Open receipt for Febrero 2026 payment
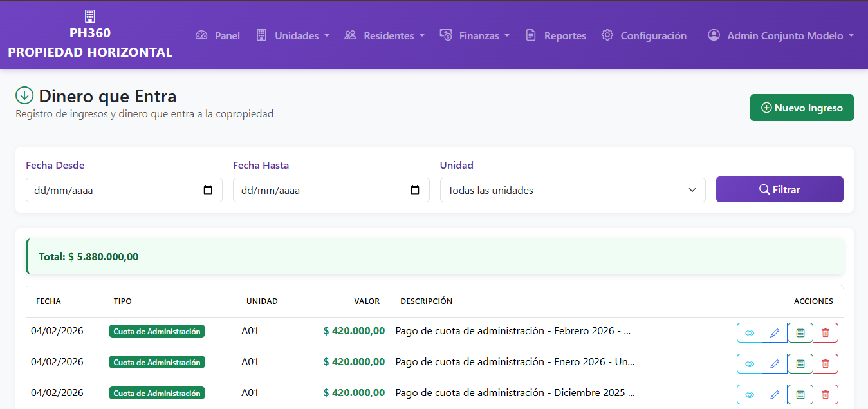The image size is (868, 409). click(800, 333)
